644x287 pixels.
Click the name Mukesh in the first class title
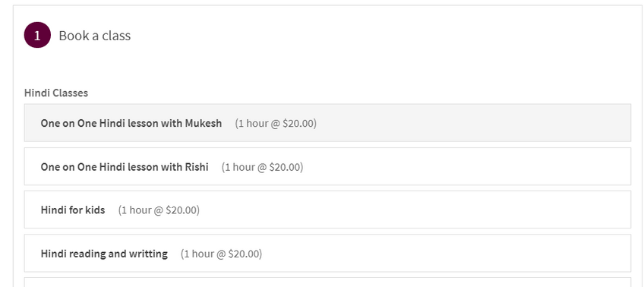point(204,123)
